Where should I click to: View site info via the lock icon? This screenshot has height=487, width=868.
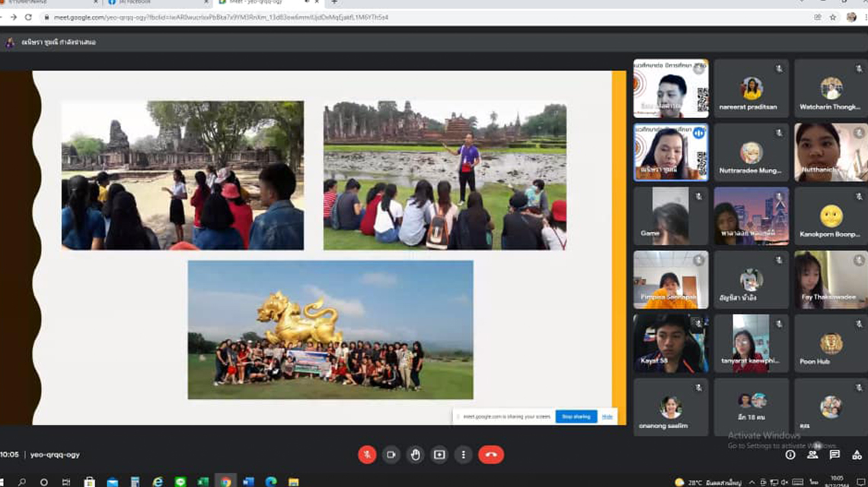click(x=46, y=18)
